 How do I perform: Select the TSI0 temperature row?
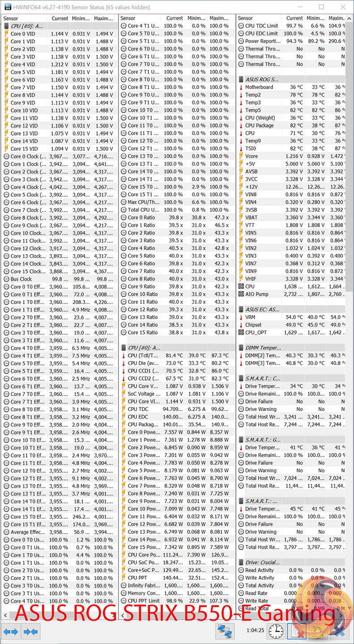coord(291,148)
